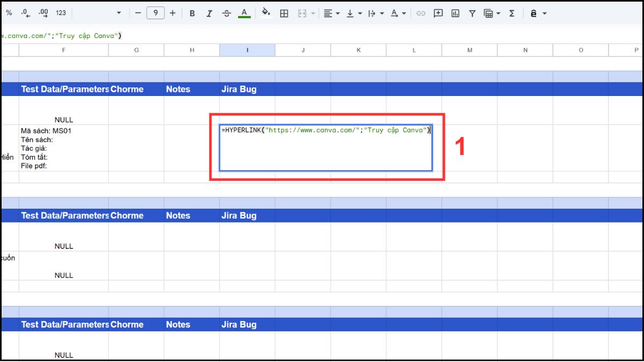Open the fill color picker
644x362 pixels.
click(267, 13)
